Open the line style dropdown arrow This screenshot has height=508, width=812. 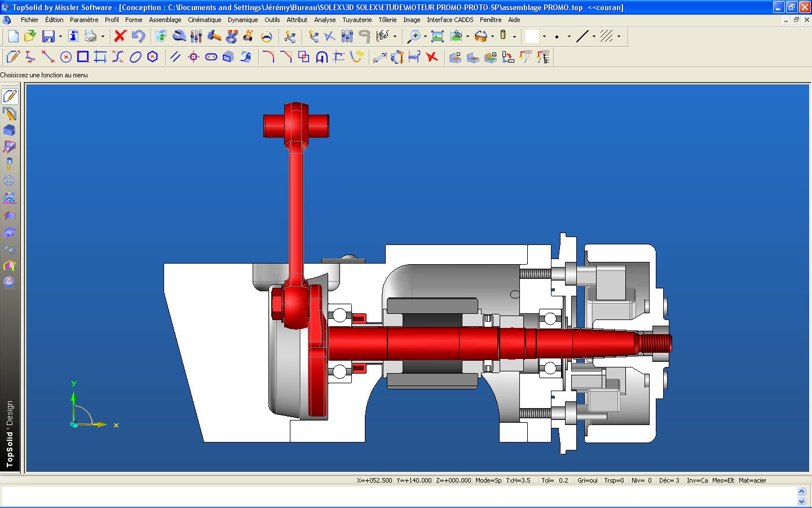coord(594,37)
